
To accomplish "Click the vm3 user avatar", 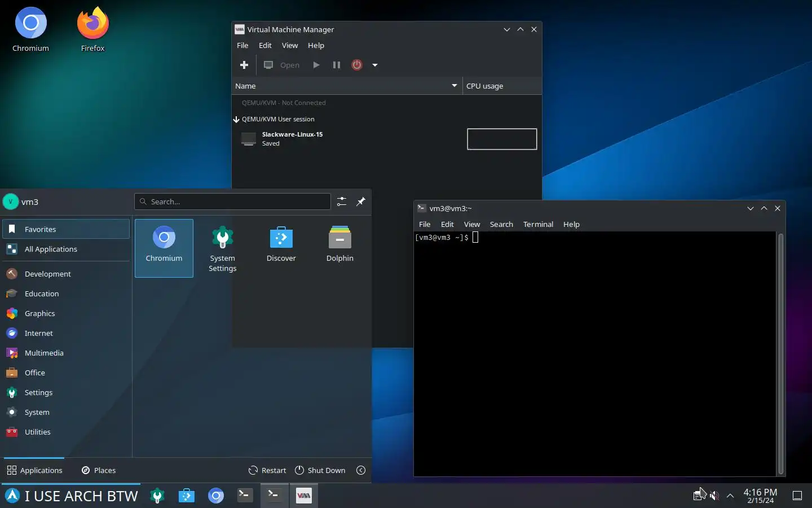I will [11, 202].
